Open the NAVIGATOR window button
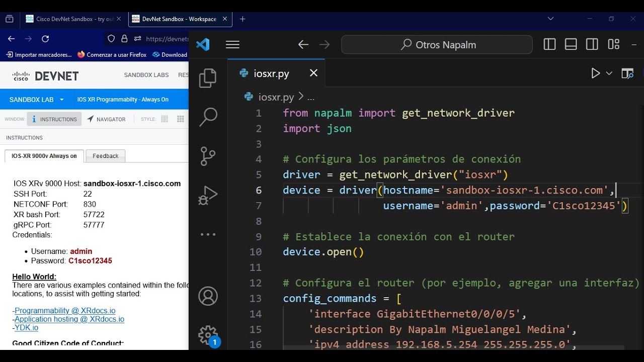The image size is (644, 362). coord(106,119)
